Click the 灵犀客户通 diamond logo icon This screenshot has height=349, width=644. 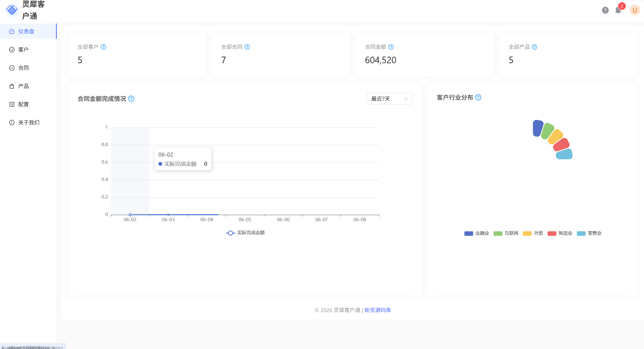(x=12, y=10)
